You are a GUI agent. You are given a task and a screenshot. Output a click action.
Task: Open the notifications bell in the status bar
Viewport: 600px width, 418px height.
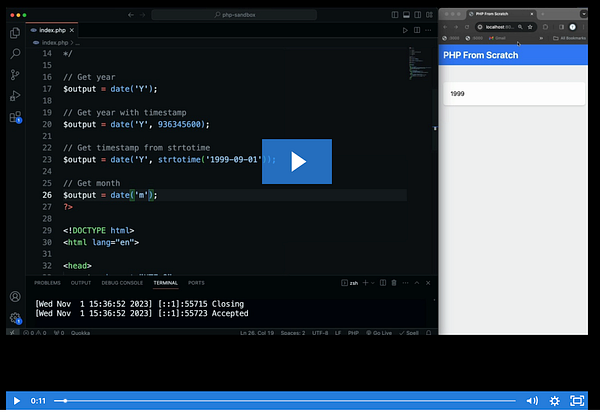click(x=429, y=333)
